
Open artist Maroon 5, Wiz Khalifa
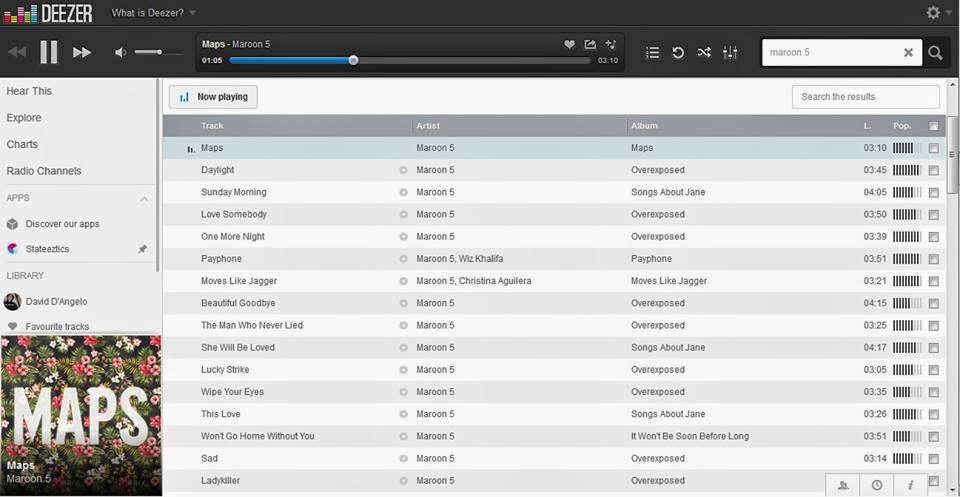(460, 259)
